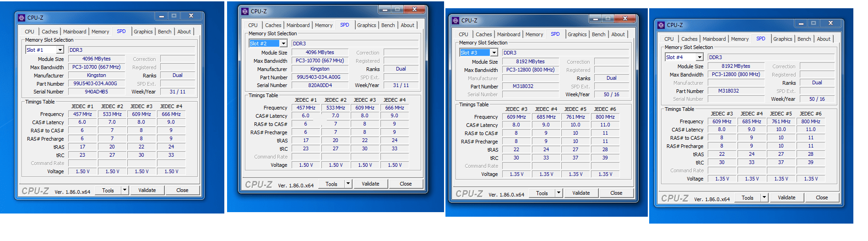
Task: Click module size 8192 MBytes in Slot #4
Action: click(736, 66)
